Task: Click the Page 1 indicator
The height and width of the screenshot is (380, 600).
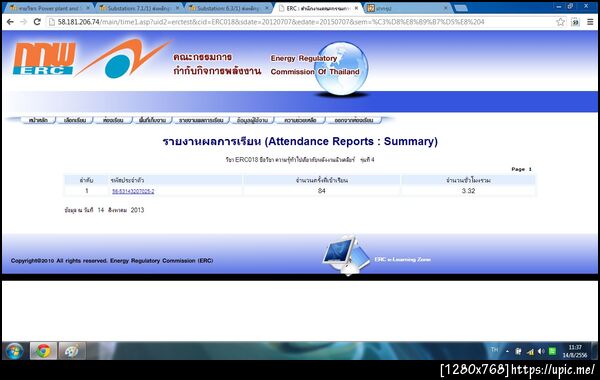Action: pos(522,169)
